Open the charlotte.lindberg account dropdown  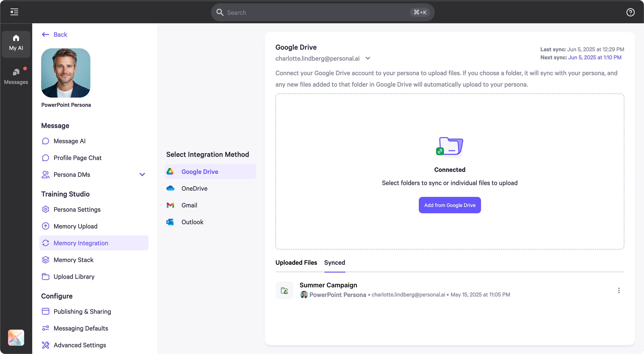[368, 58]
